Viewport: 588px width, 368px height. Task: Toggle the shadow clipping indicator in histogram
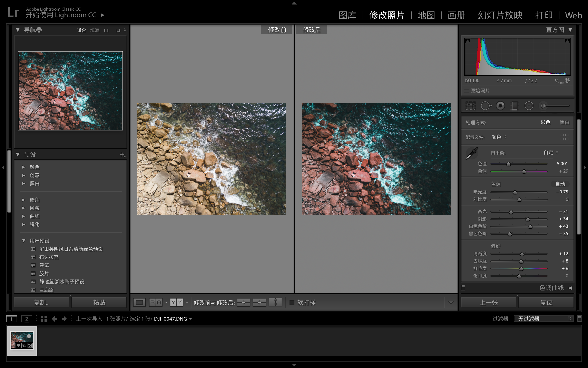(x=468, y=41)
